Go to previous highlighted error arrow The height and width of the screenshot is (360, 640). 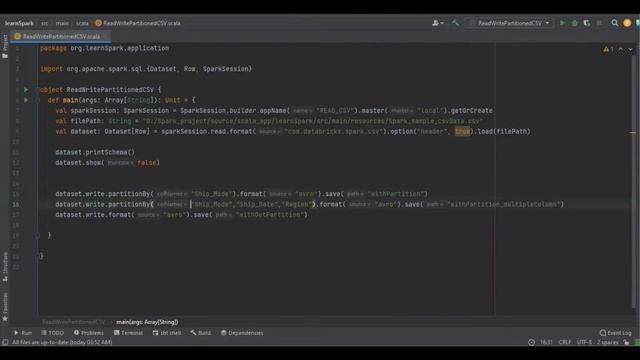621,49
